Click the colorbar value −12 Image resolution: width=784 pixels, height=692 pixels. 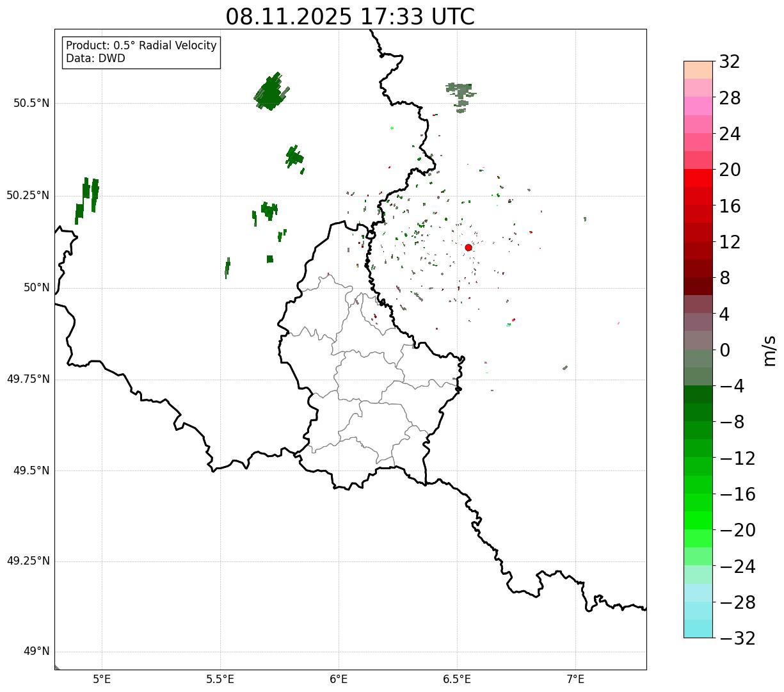[737, 458]
